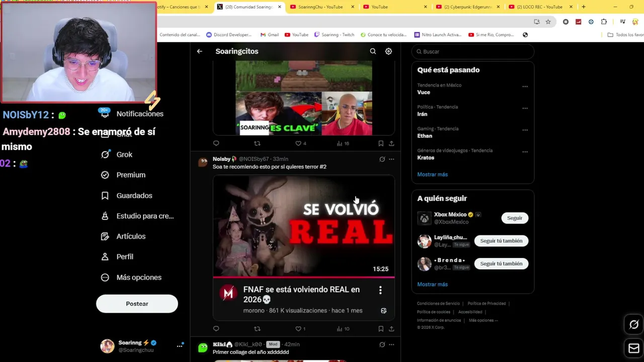
Task: Open the 'ES CLAVE' post image
Action: (304, 98)
